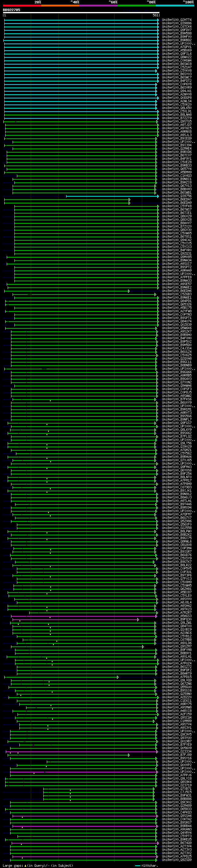Click hit label UniRef100_B6EDA9

[176, 203]
